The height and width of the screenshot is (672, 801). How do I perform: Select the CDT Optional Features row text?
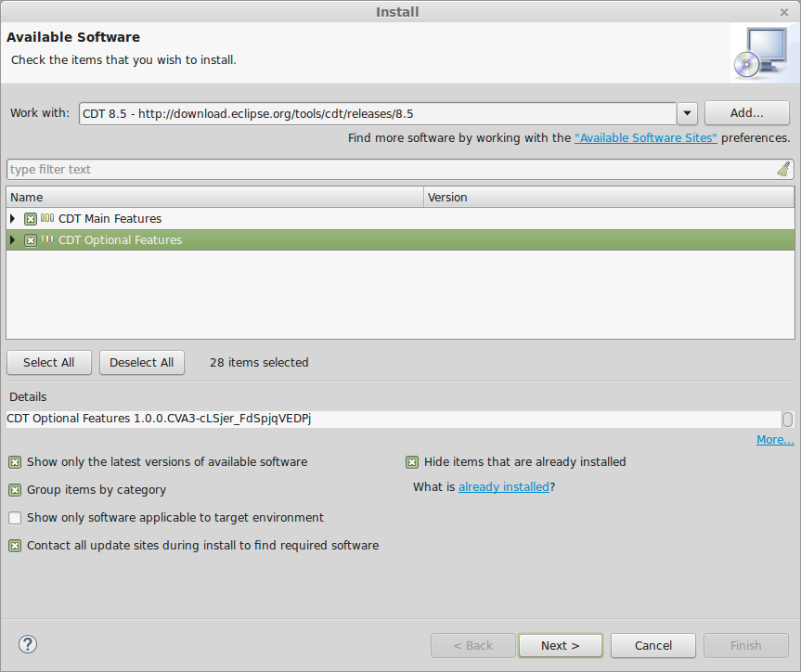120,240
